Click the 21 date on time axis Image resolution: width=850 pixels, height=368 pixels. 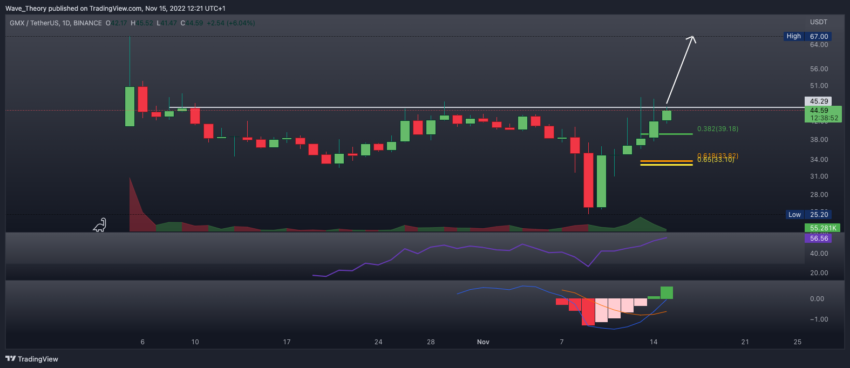[x=745, y=342]
